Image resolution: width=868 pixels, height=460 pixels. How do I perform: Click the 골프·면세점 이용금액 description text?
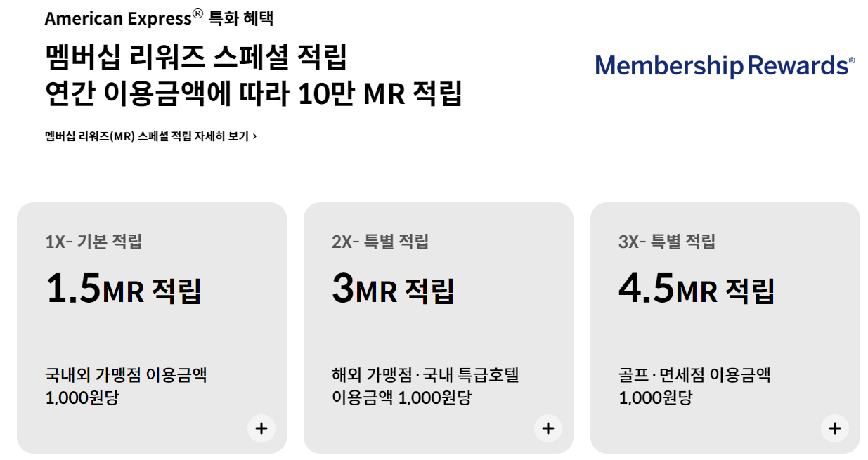(x=696, y=375)
